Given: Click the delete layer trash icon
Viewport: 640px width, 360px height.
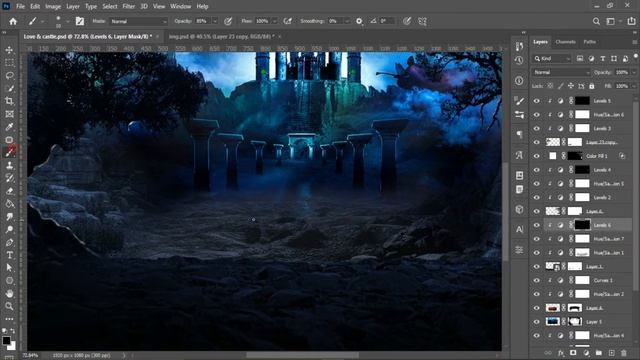Looking at the screenshot, I should 624,353.
